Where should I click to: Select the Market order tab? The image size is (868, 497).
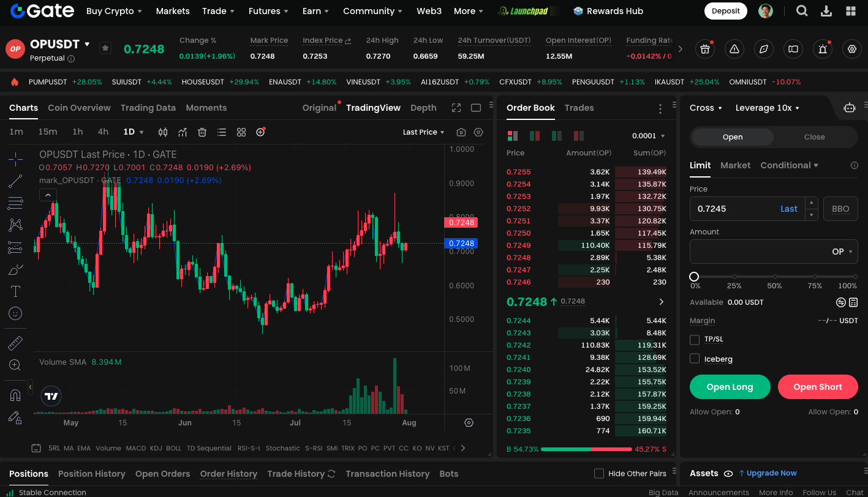(x=735, y=165)
